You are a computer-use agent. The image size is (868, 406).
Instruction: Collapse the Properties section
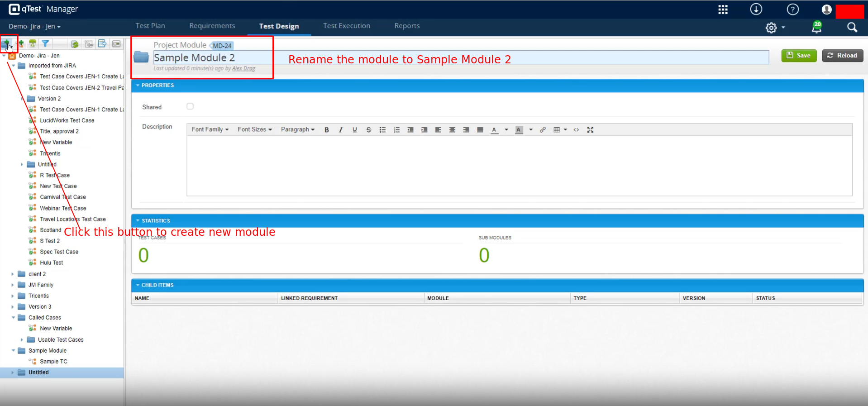(x=138, y=85)
